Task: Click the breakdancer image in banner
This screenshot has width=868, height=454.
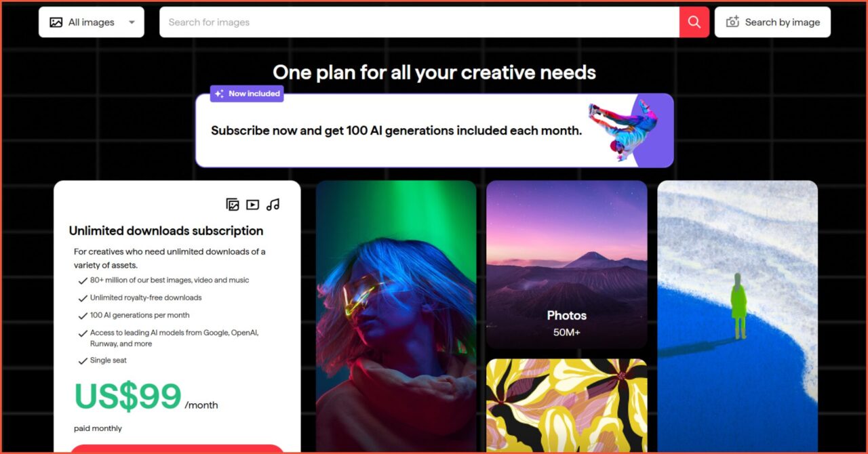Action: [623, 129]
